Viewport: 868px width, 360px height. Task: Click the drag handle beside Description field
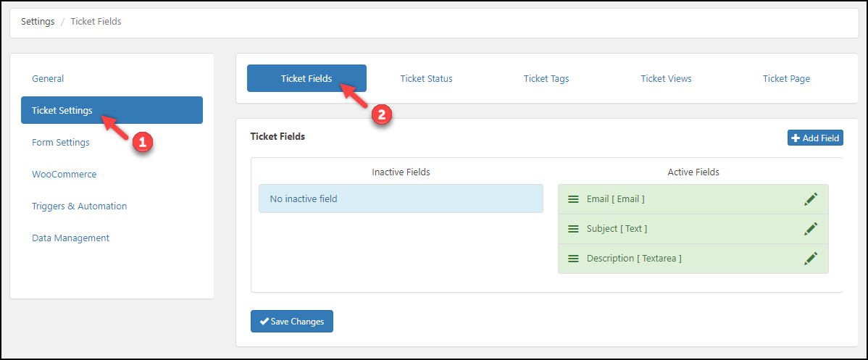pos(573,259)
